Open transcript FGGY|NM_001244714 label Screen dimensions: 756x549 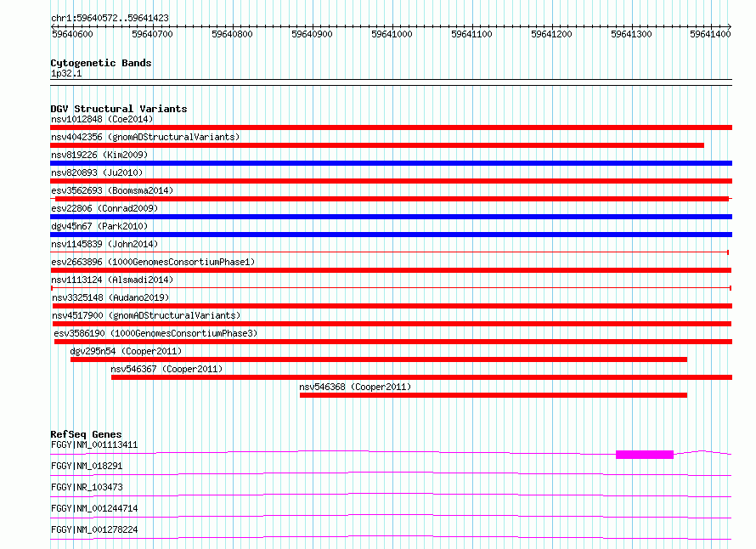[94, 508]
